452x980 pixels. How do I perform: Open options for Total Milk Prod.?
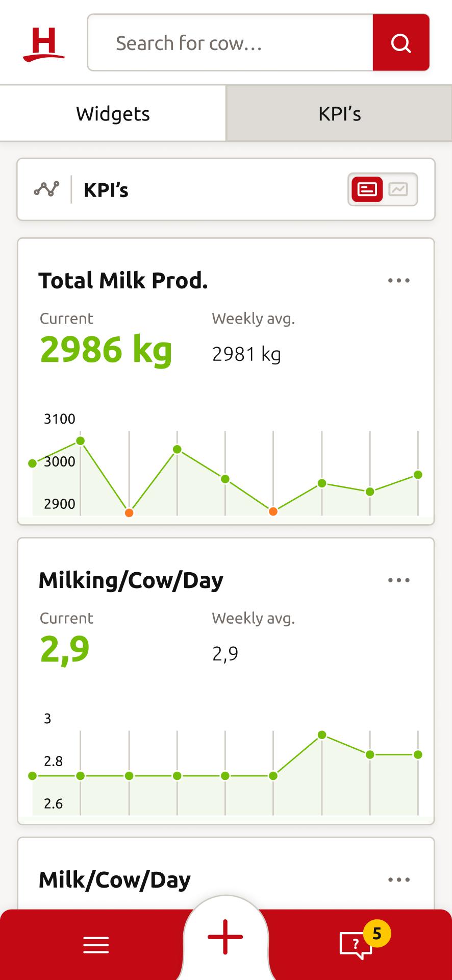398,280
